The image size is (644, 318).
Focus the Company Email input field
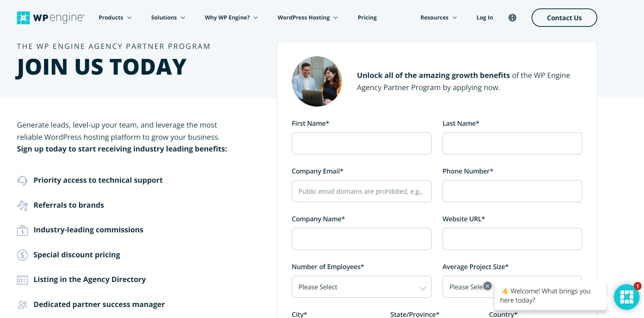pos(362,191)
